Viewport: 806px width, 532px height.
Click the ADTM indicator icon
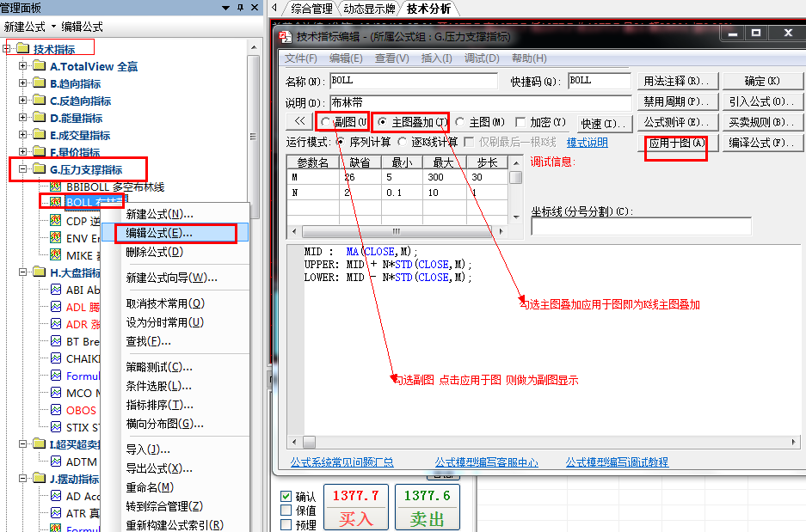click(56, 462)
